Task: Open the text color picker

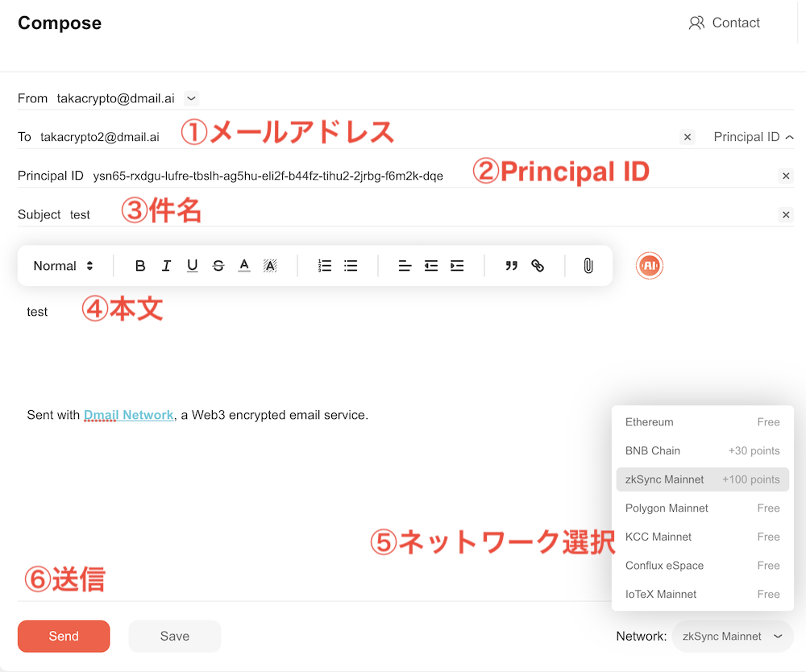Action: (244, 265)
